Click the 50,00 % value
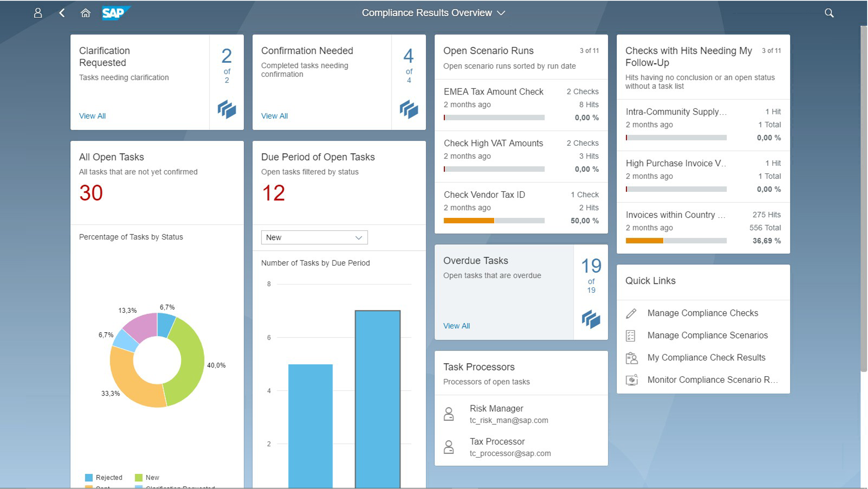The image size is (868, 489). tap(584, 221)
